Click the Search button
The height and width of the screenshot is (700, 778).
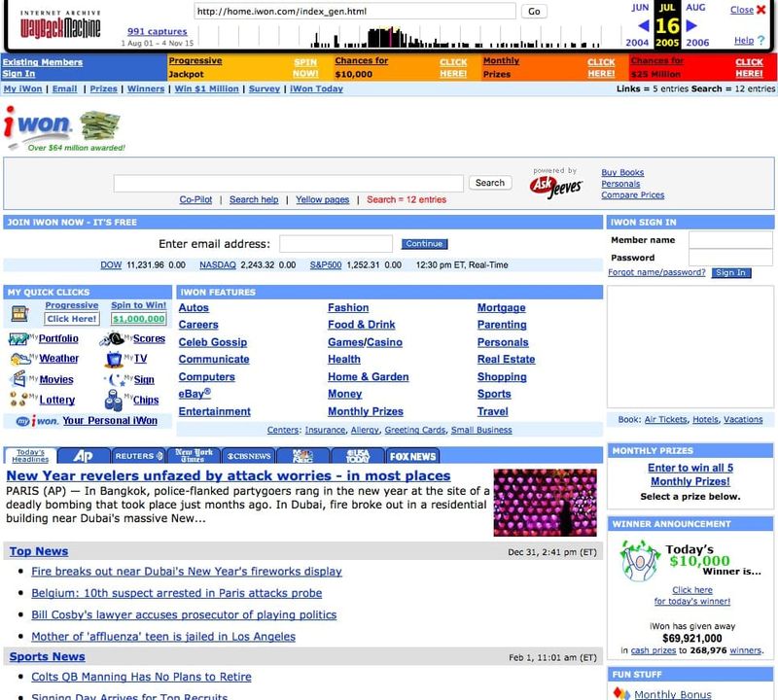click(x=490, y=183)
